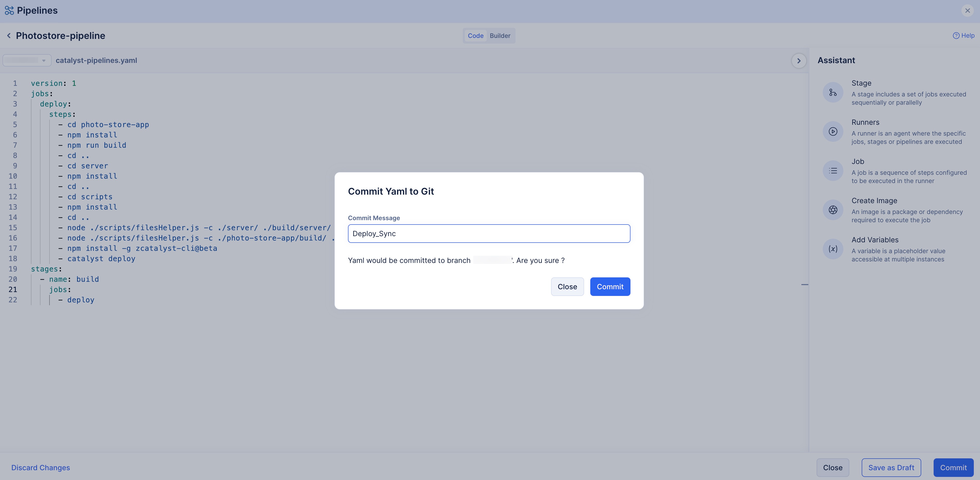
Task: Open the branch selector dropdown
Action: point(27,61)
